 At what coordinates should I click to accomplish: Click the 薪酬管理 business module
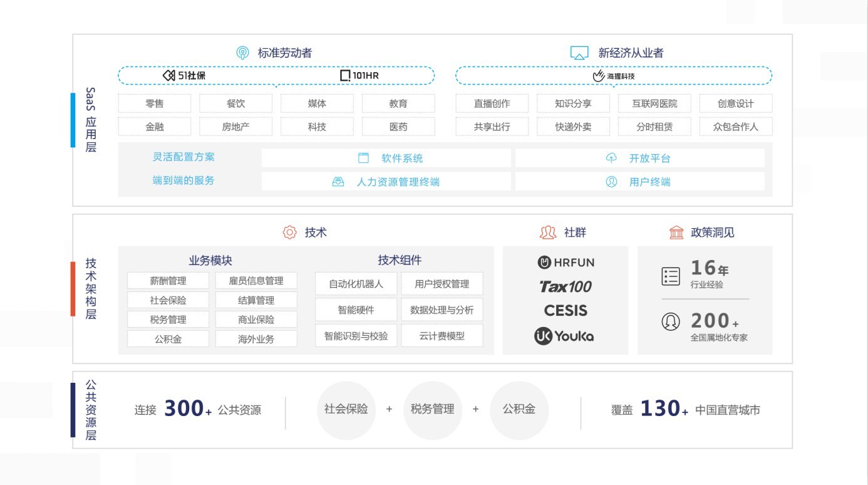click(168, 281)
